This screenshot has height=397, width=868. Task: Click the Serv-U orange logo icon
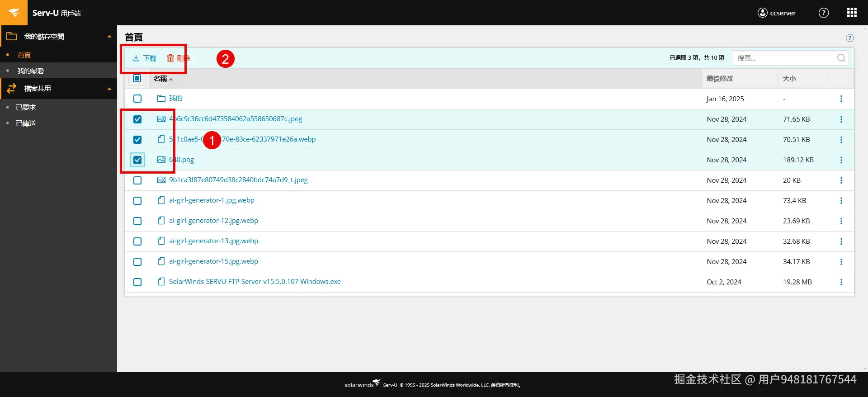pos(14,13)
